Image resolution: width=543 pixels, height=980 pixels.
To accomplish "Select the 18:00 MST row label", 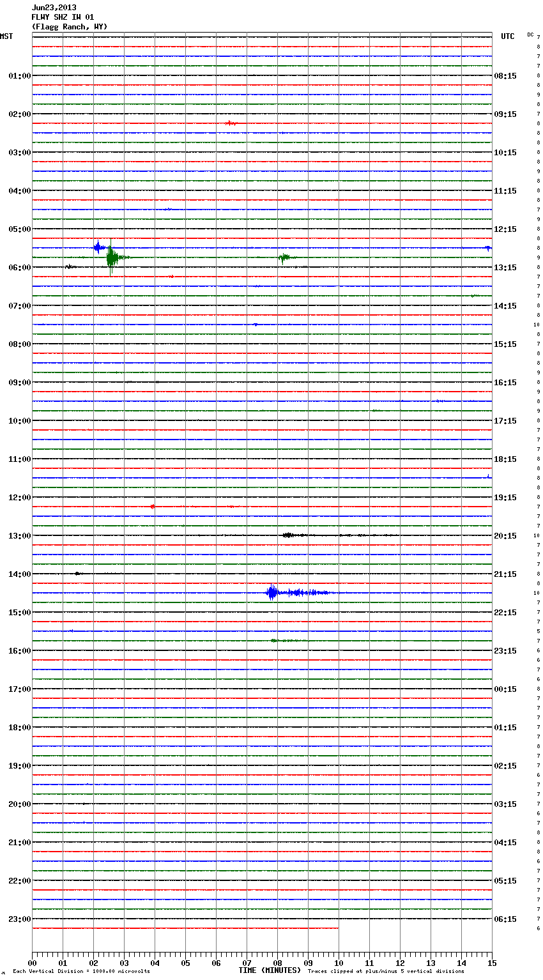I will [x=20, y=727].
